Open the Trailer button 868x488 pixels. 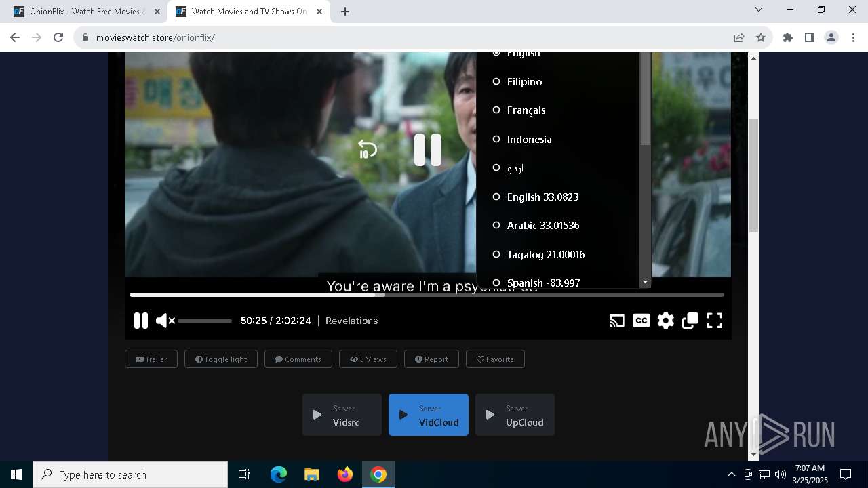[x=151, y=359]
